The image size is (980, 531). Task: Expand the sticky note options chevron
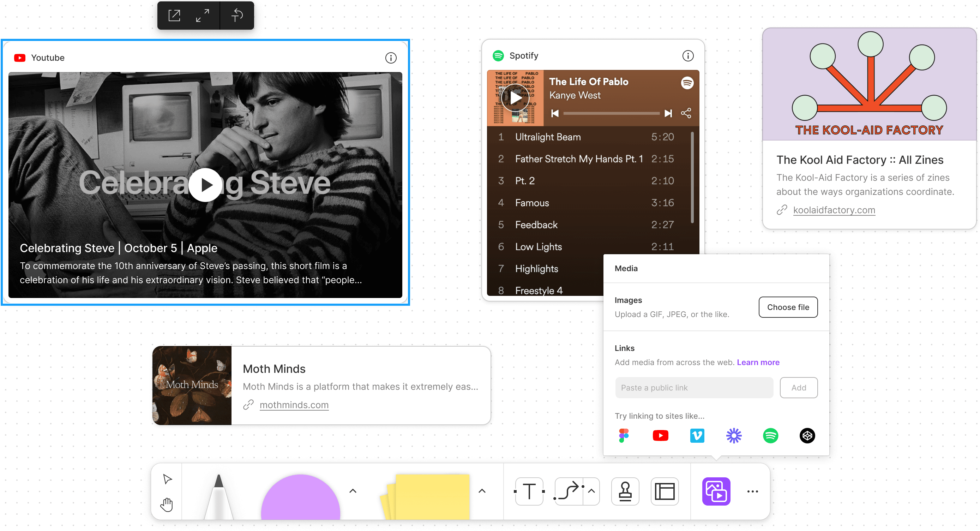pos(482,491)
